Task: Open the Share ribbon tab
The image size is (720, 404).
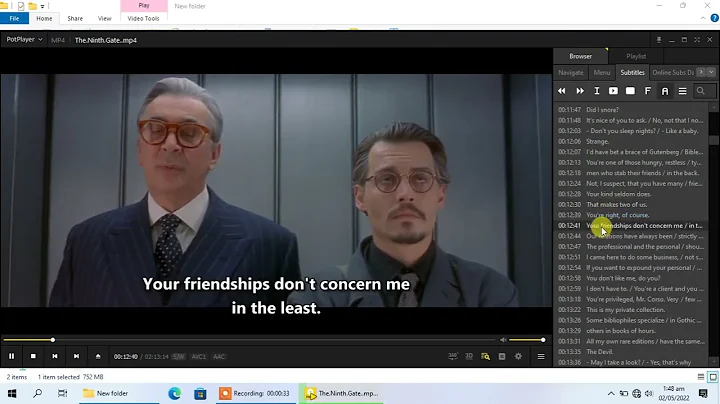Action: click(x=75, y=18)
